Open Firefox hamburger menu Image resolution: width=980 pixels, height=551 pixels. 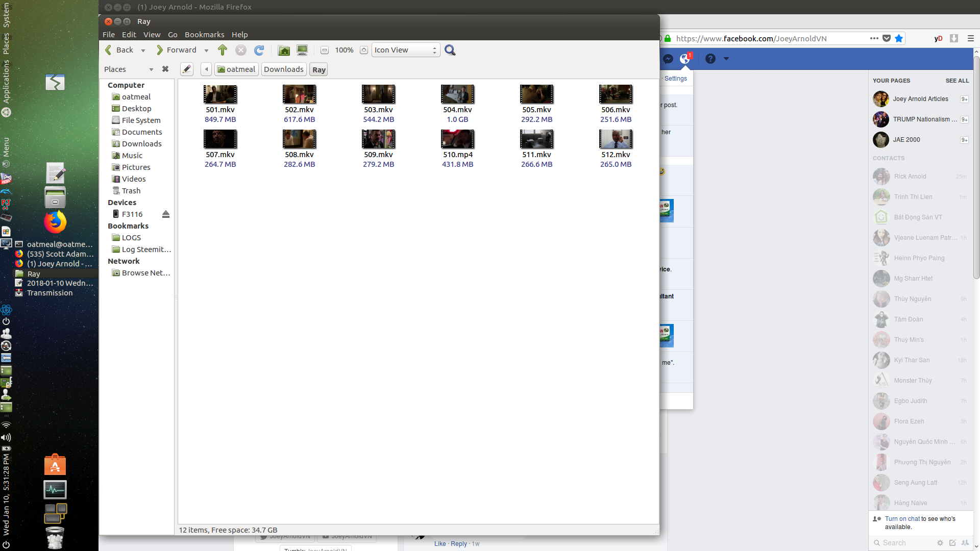tap(971, 38)
